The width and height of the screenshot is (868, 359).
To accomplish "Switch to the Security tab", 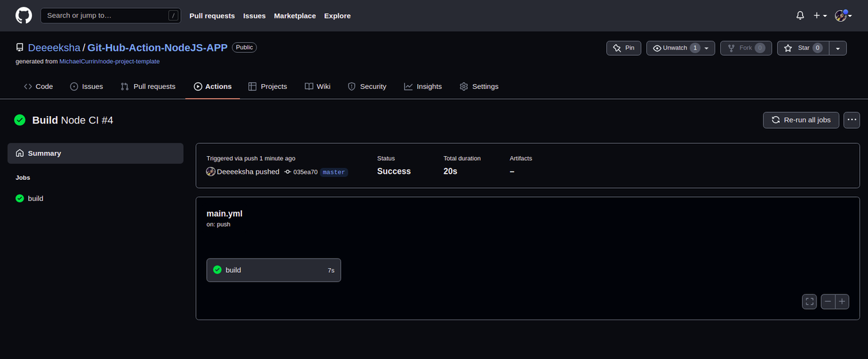I will pos(367,86).
